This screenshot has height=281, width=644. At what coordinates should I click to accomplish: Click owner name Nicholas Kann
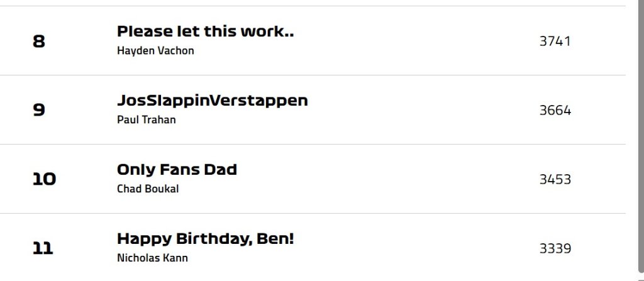(152, 258)
